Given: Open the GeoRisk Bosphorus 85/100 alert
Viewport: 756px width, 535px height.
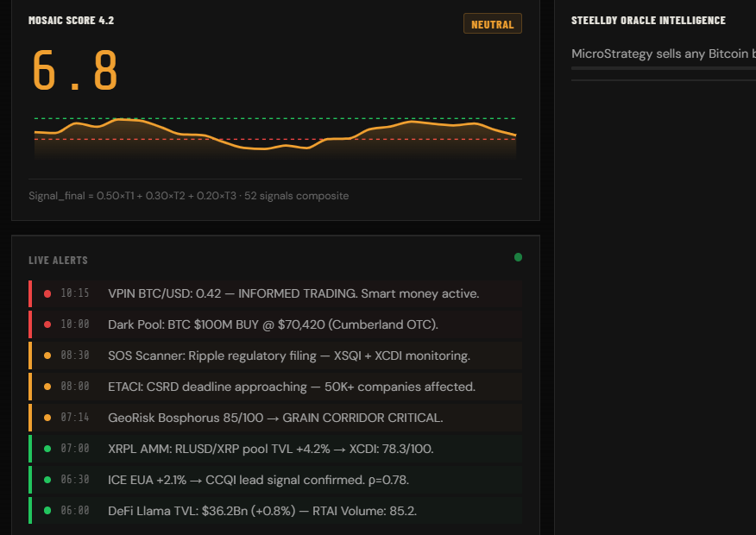Looking at the screenshot, I should point(275,418).
